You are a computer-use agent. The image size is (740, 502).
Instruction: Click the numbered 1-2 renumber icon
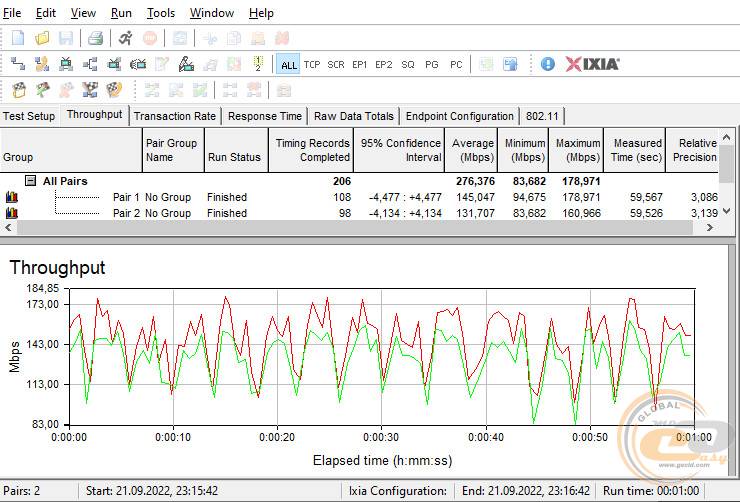(258, 64)
